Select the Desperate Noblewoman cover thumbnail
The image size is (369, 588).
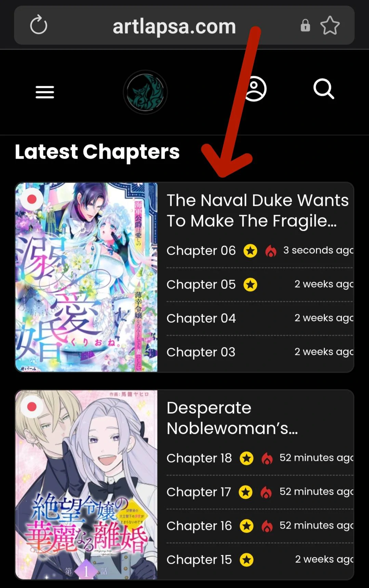coord(87,485)
